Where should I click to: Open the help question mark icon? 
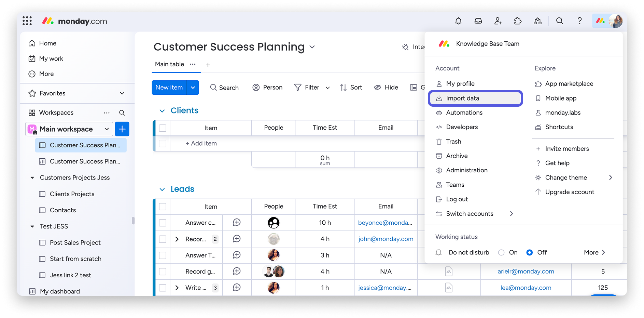pos(579,21)
